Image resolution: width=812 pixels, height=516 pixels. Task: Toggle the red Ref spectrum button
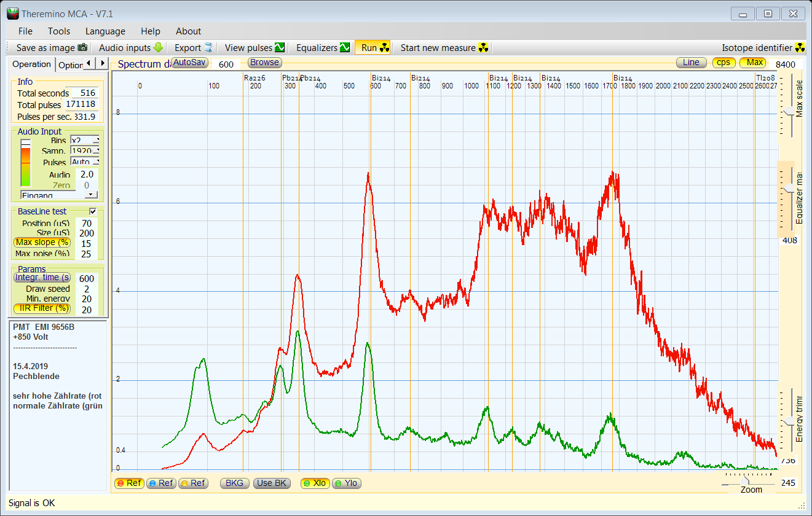tap(130, 483)
